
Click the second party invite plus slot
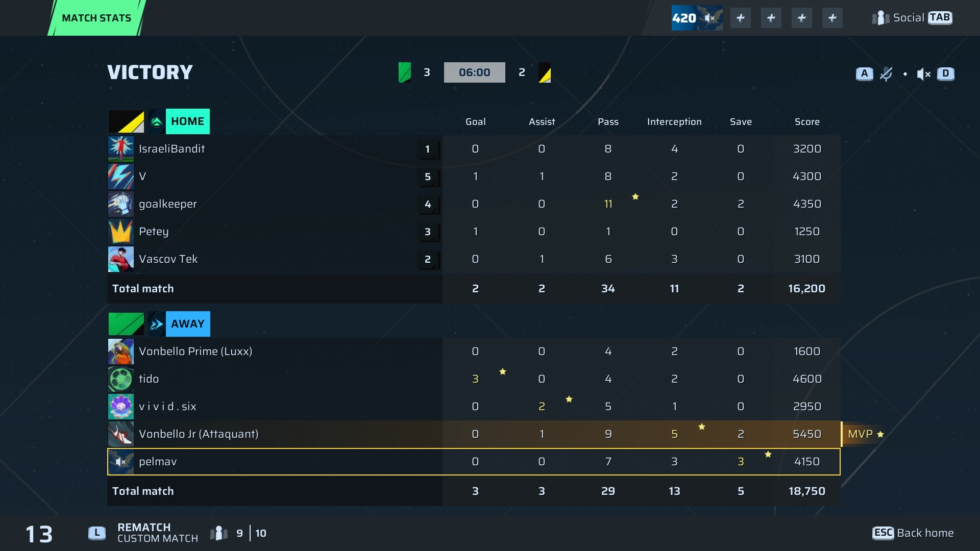771,18
